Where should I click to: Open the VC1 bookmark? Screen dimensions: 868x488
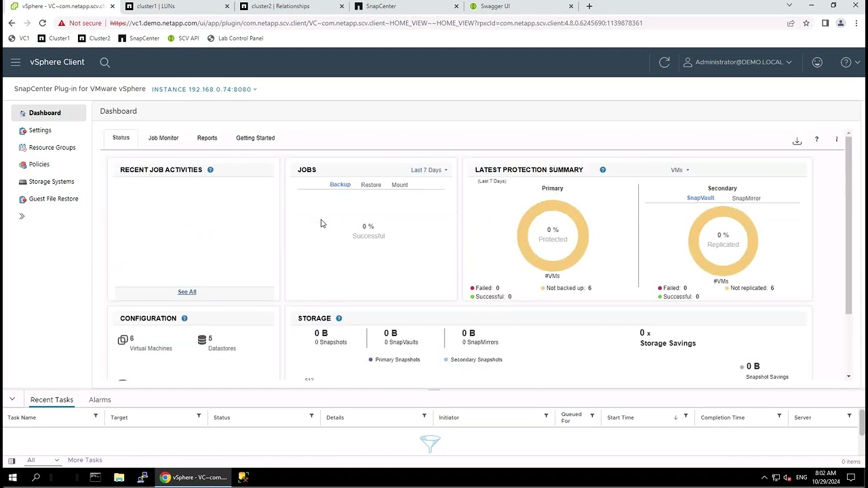click(18, 39)
